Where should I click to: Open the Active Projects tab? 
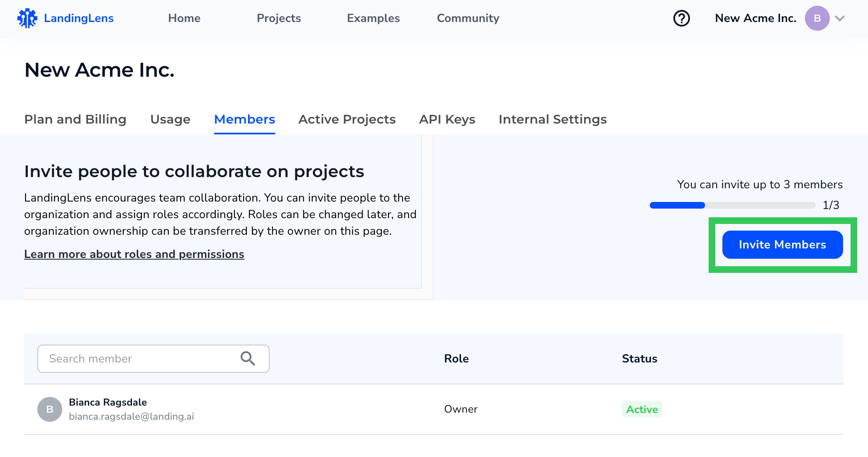tap(347, 119)
